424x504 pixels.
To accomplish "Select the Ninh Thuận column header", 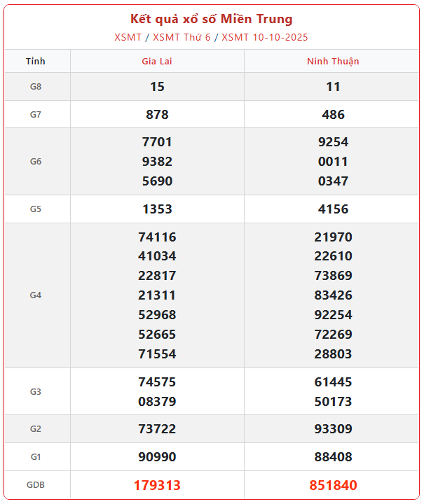I will pos(333,61).
